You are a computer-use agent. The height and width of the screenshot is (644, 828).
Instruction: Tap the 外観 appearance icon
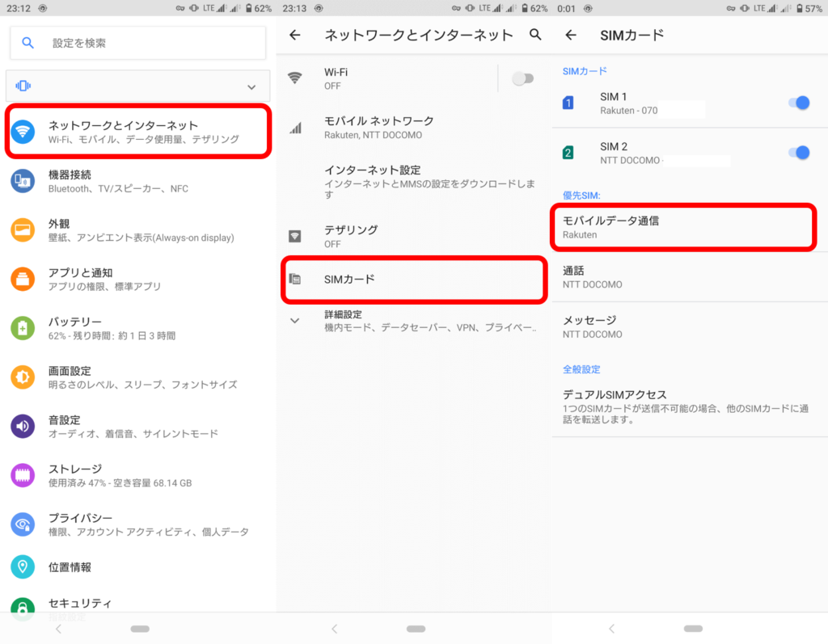(23, 230)
